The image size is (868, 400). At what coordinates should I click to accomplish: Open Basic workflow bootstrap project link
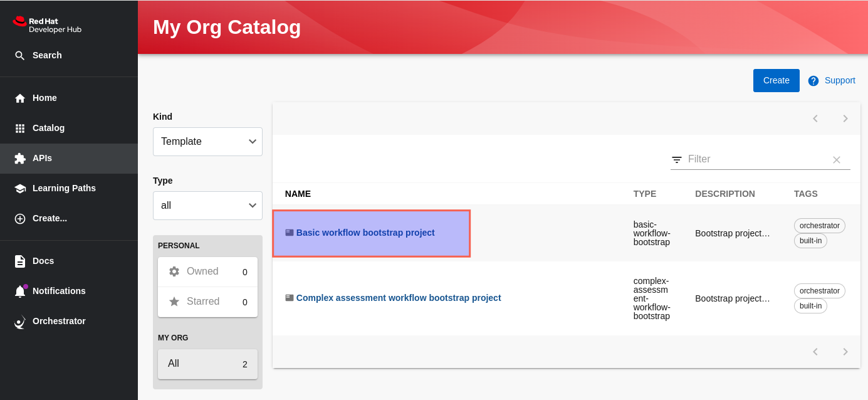click(x=365, y=233)
